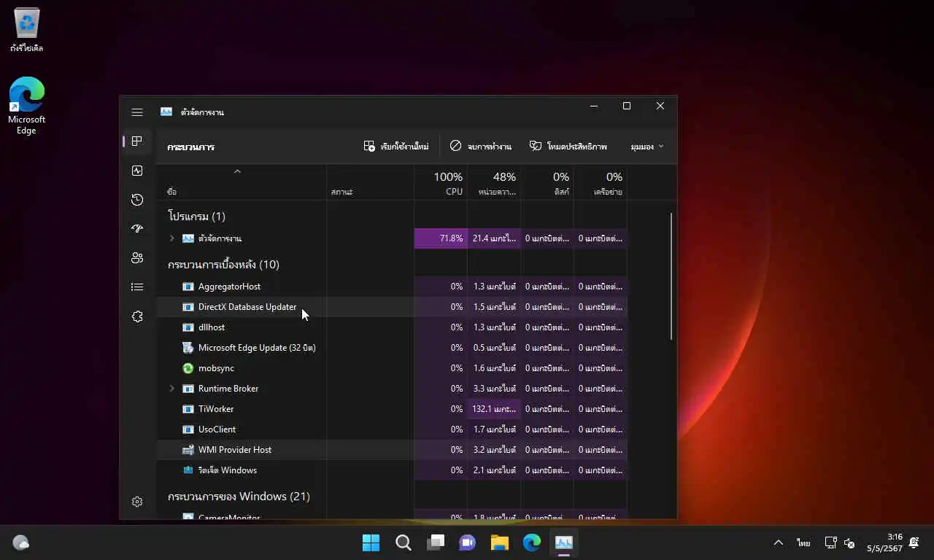Open the Performance sidebar icon
Viewport: 934px width, 560px height.
(137, 171)
